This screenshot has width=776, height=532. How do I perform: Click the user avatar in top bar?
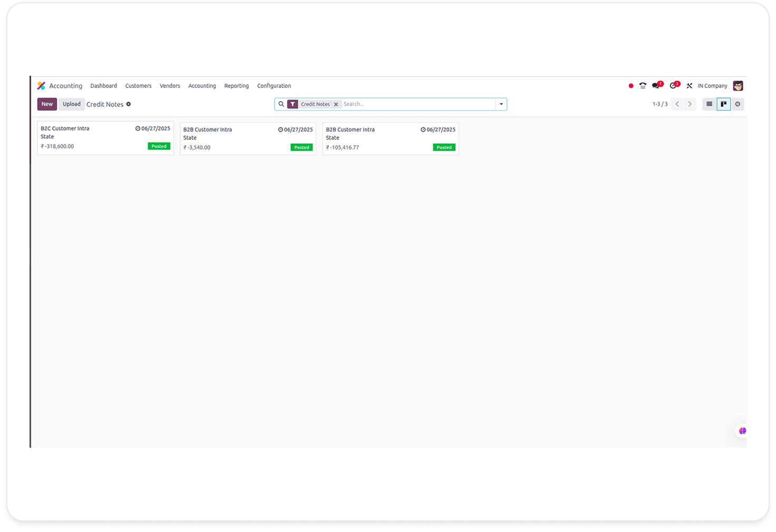click(x=738, y=86)
